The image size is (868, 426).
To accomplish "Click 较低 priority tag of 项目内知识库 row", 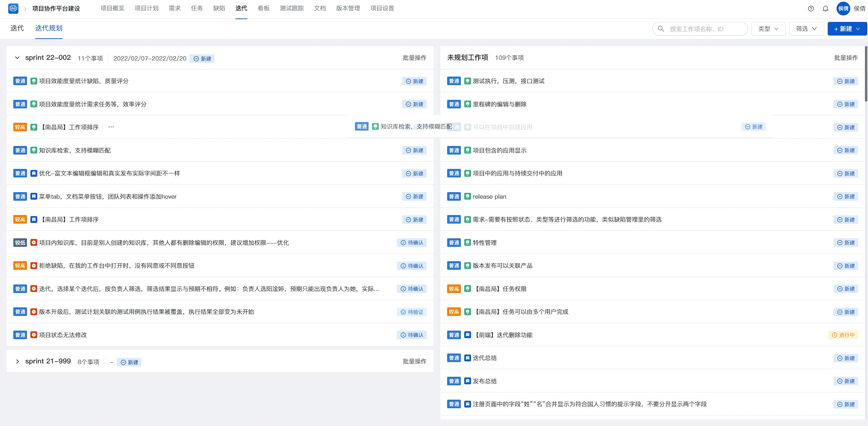I will pos(20,242).
